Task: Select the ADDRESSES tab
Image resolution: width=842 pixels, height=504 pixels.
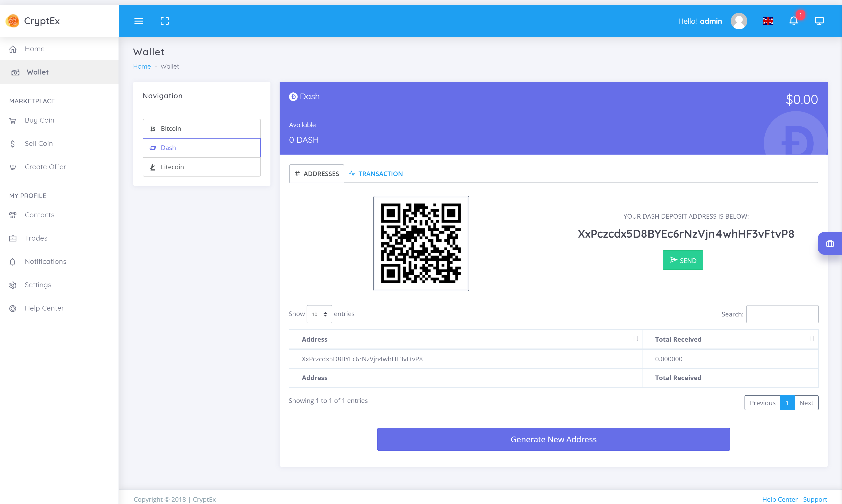Action: pos(316,173)
